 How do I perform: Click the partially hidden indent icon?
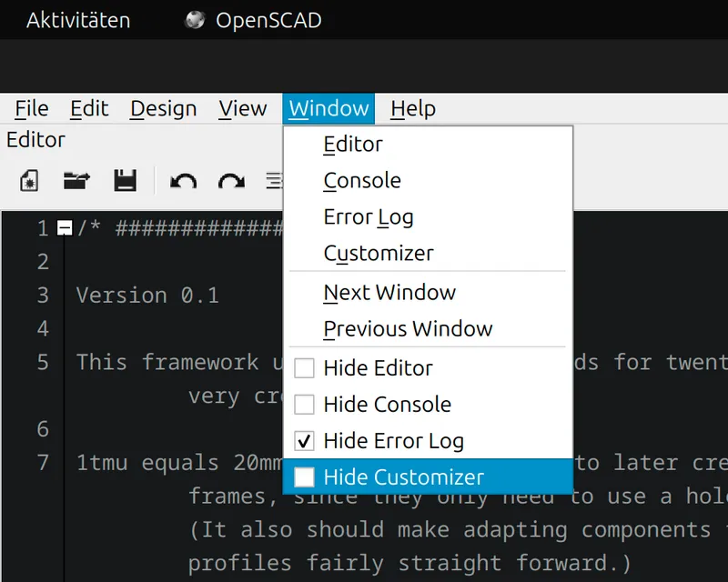274,181
